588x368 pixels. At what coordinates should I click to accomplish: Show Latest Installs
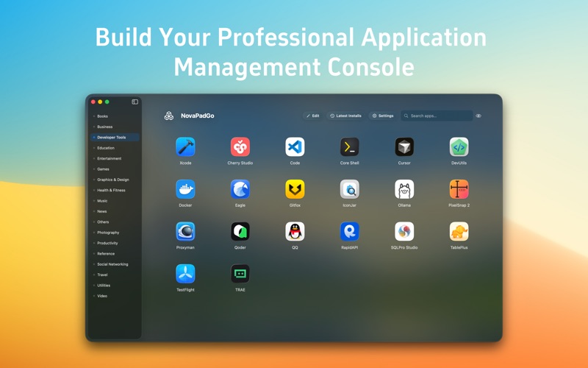(345, 116)
